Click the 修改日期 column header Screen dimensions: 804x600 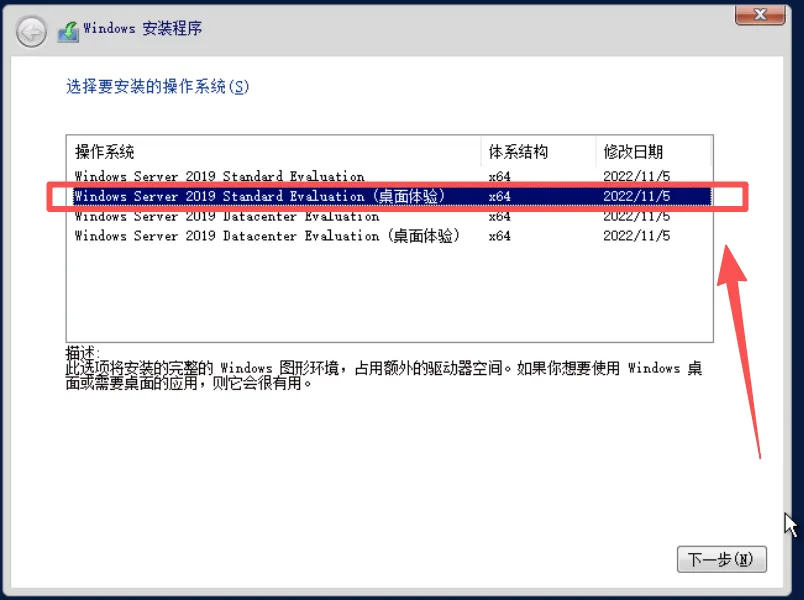pyautogui.click(x=654, y=152)
